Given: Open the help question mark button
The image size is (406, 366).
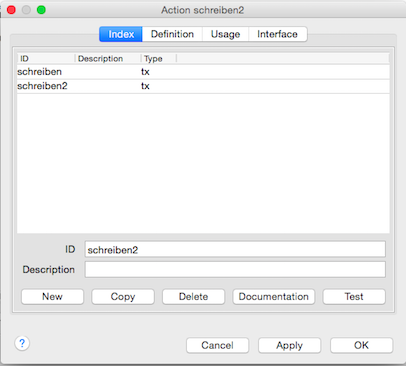Looking at the screenshot, I should [22, 343].
